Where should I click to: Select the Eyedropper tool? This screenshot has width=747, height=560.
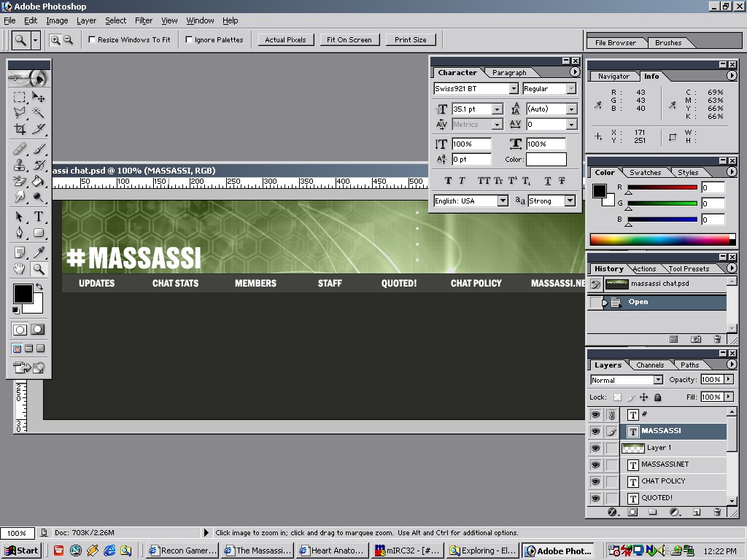(38, 252)
